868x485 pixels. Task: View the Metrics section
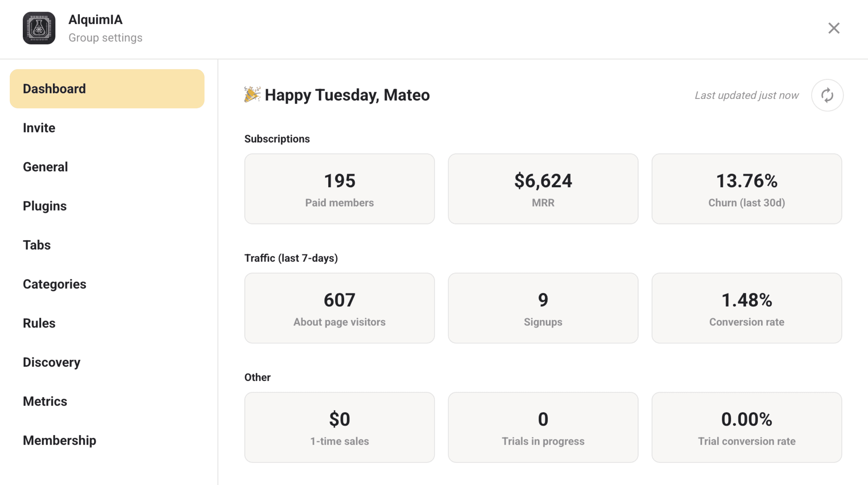(45, 402)
